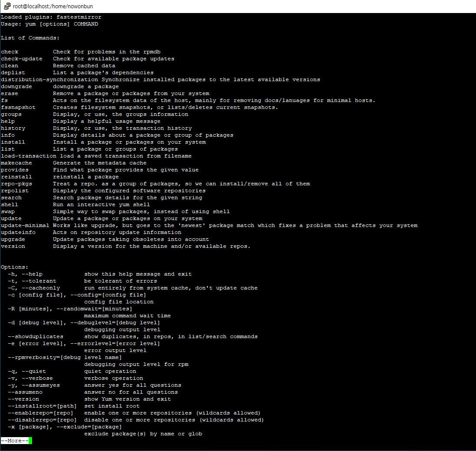Click the PuTTY icon in title bar
476x451 pixels.
(x=7, y=6)
